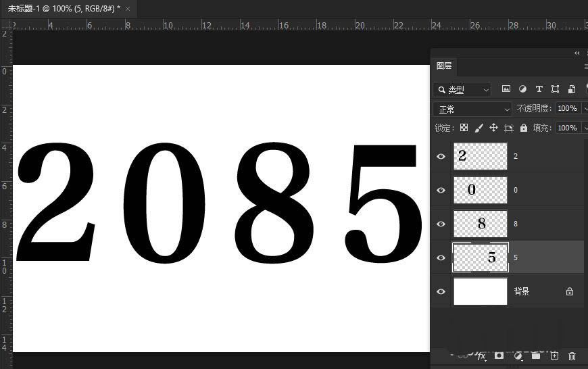Image resolution: width=588 pixels, height=369 pixels.
Task: Open the 正常 blend mode dropdown
Action: coord(472,109)
